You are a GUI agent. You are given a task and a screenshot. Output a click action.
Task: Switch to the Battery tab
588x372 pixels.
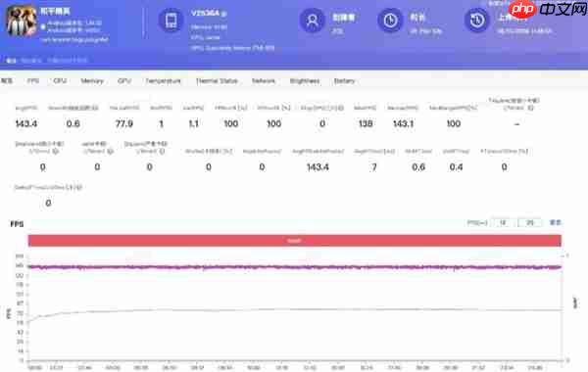pos(344,81)
